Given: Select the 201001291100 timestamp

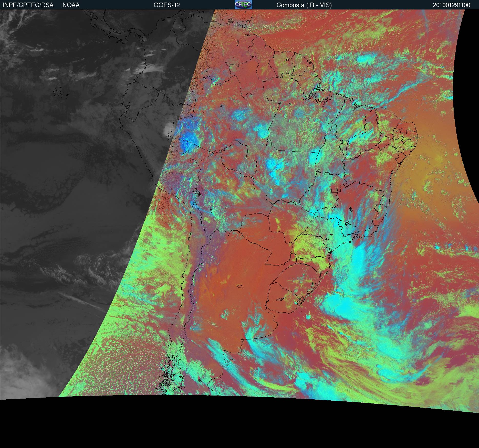Looking at the screenshot, I should [x=452, y=5].
